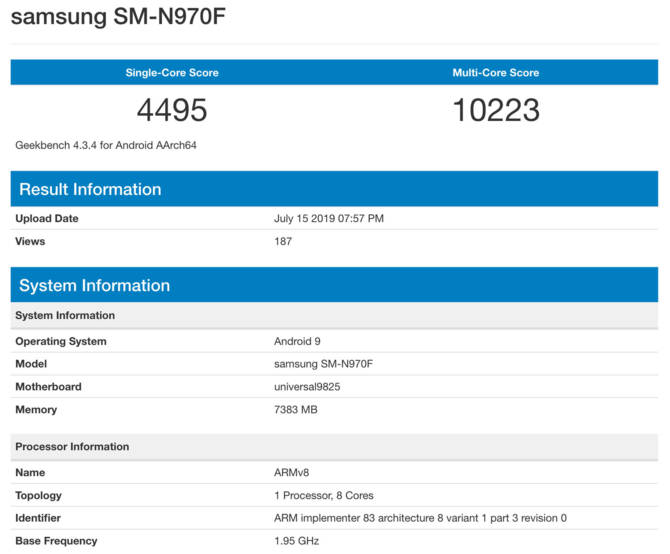
Task: Click the Memory label
Action: pyautogui.click(x=36, y=410)
